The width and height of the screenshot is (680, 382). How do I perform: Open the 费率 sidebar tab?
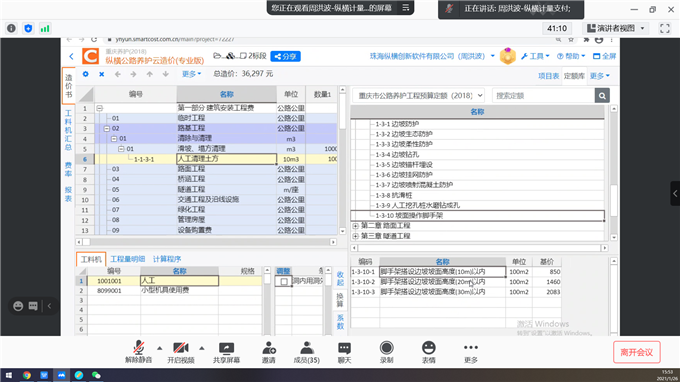(x=68, y=170)
